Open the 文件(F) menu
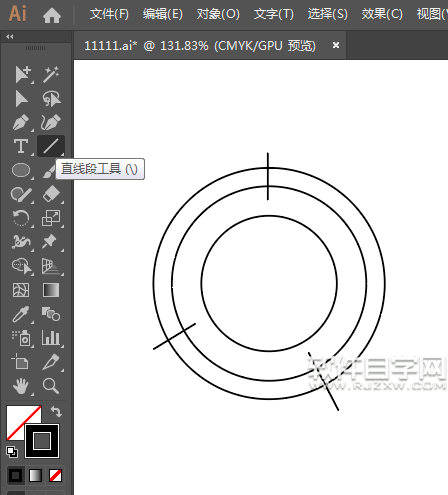 109,14
